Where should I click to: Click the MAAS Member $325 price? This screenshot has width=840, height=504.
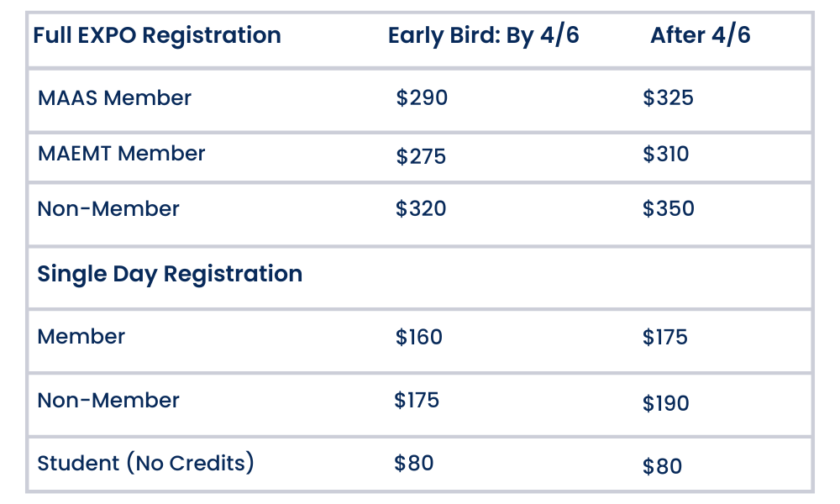point(669,98)
